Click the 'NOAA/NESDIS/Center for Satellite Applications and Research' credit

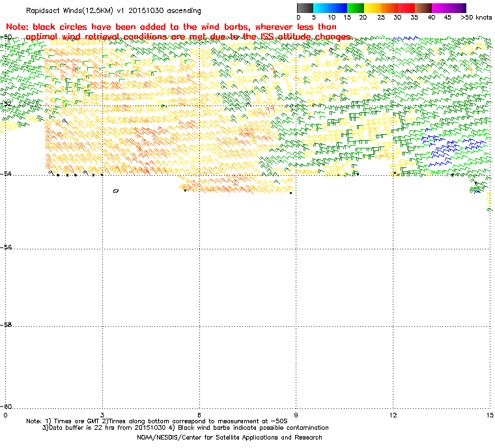(229, 438)
